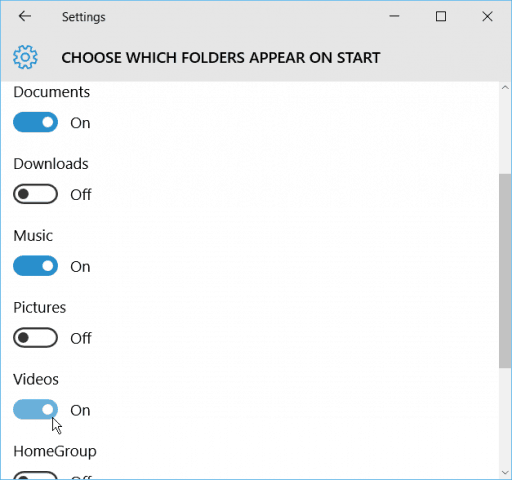Disable the Music folder toggle

(35, 266)
